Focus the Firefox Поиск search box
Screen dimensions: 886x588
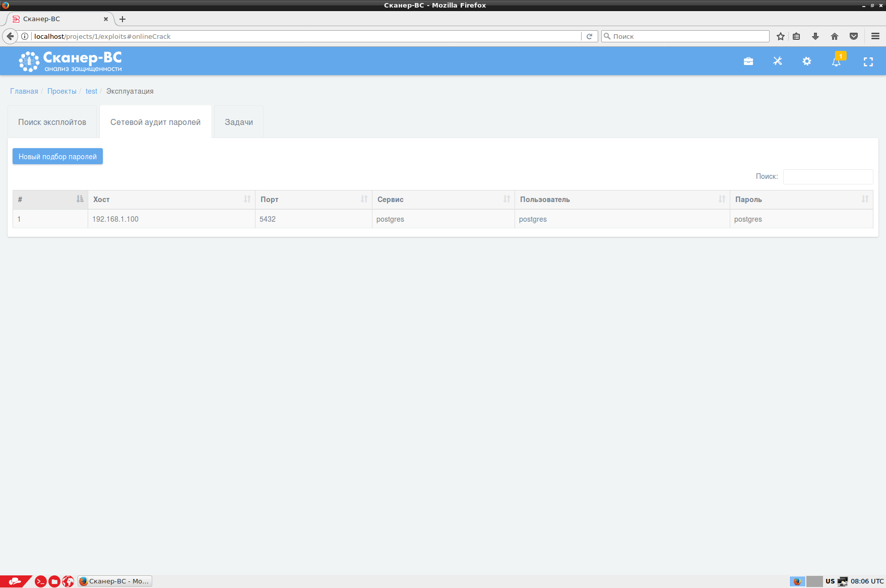(x=685, y=36)
